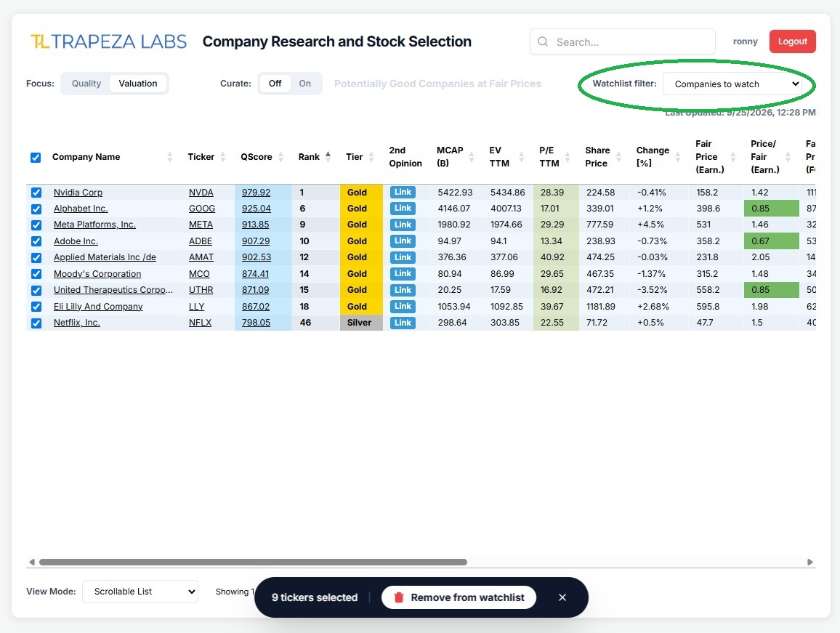Image resolution: width=840 pixels, height=633 pixels.
Task: Click the Silver tier cell for Netflix
Action: [361, 323]
